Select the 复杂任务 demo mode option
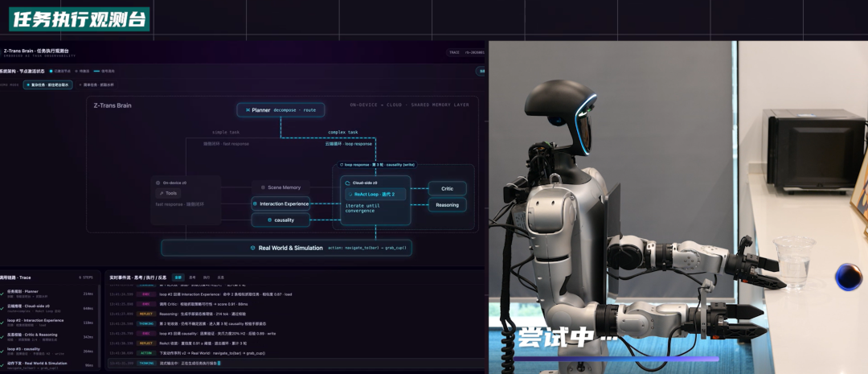Image resolution: width=868 pixels, height=374 pixels. pos(47,84)
